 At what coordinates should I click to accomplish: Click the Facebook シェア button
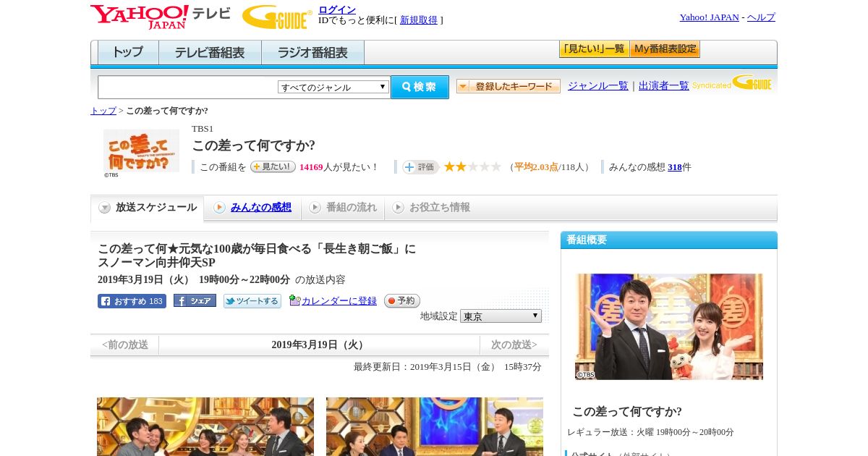pyautogui.click(x=195, y=301)
